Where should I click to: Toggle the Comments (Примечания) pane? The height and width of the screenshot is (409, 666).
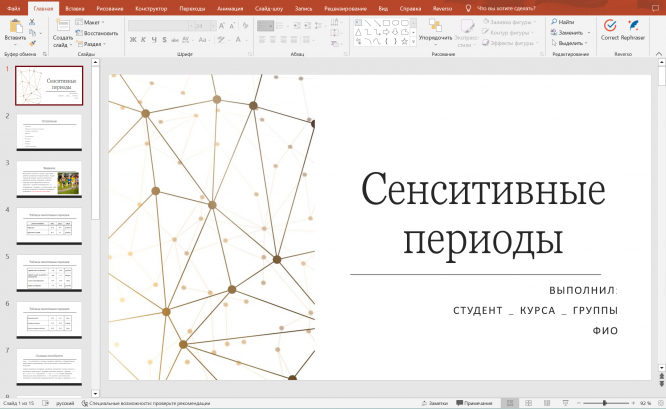(474, 403)
